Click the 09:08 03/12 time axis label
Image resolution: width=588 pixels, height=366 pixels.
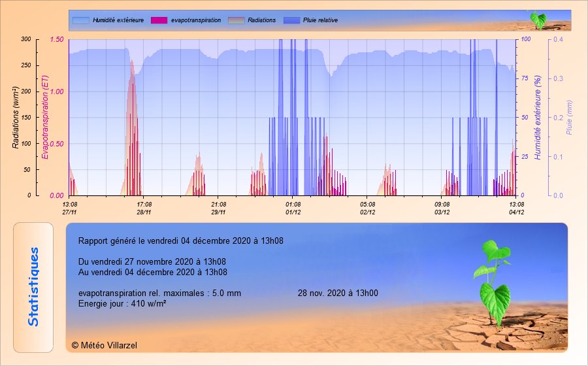(x=442, y=208)
